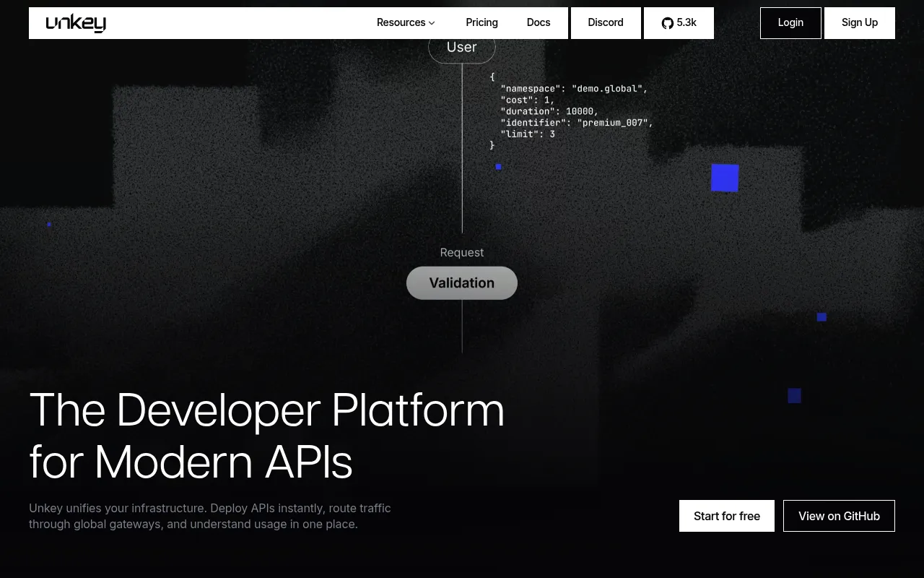Visit the Discord community link
924x578 pixels.
click(606, 23)
